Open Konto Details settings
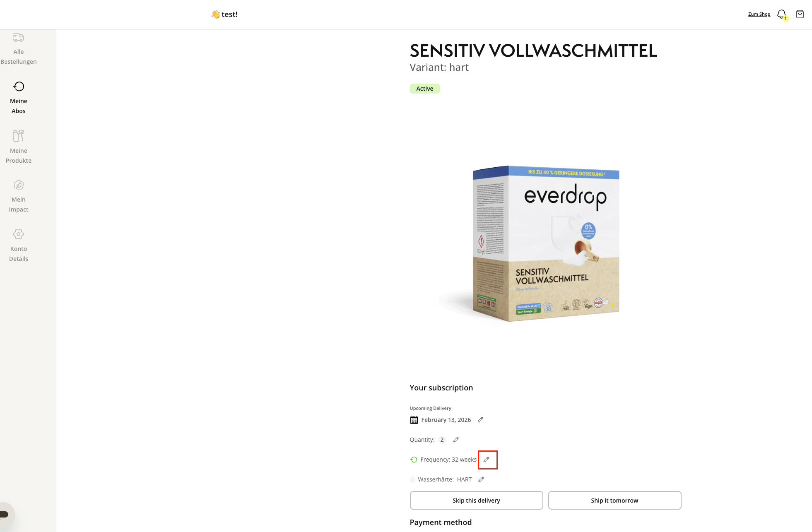The height and width of the screenshot is (532, 812). click(19, 246)
